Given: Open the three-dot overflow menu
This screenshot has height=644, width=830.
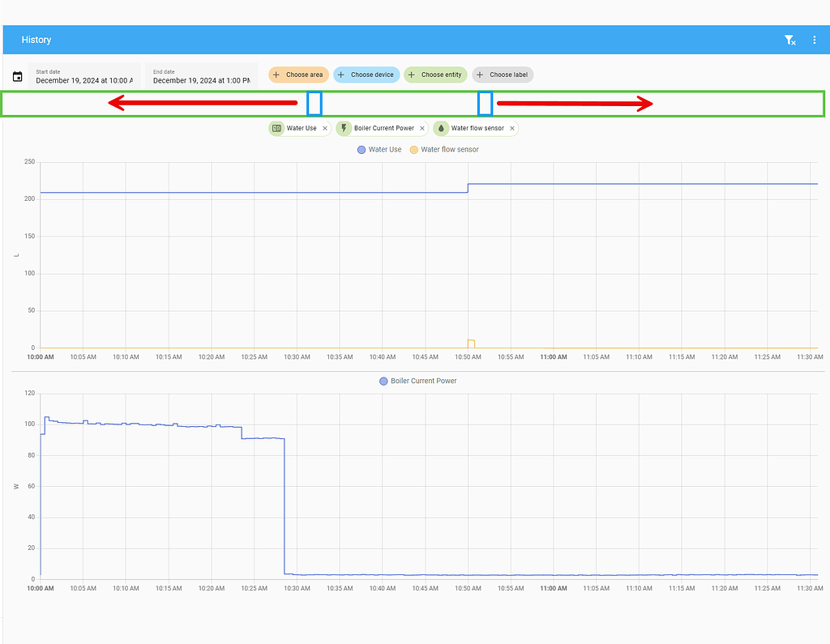Looking at the screenshot, I should click(x=815, y=39).
